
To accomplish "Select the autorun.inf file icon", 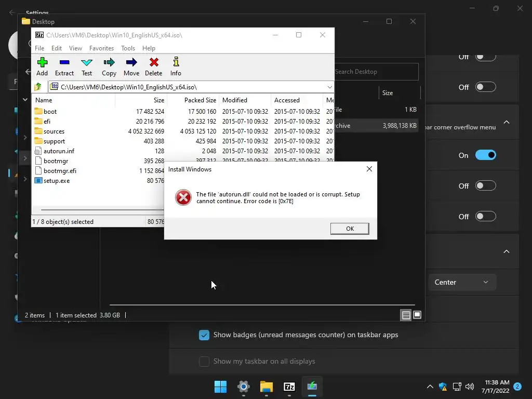I will click(38, 151).
